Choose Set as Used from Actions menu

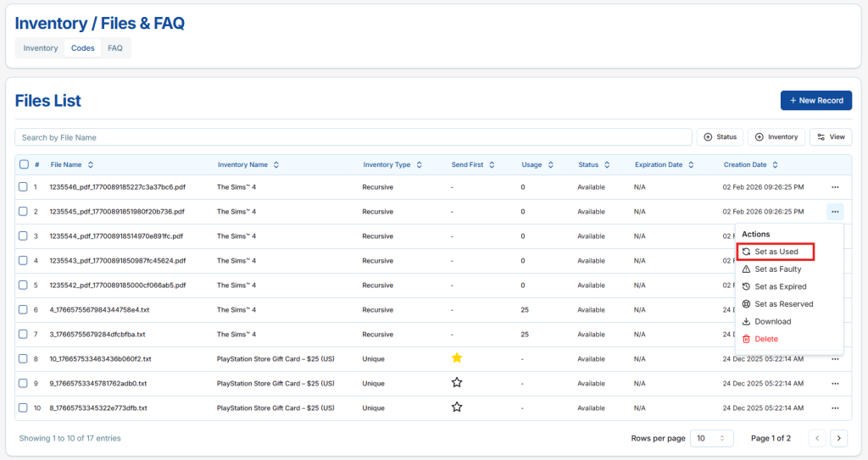776,252
